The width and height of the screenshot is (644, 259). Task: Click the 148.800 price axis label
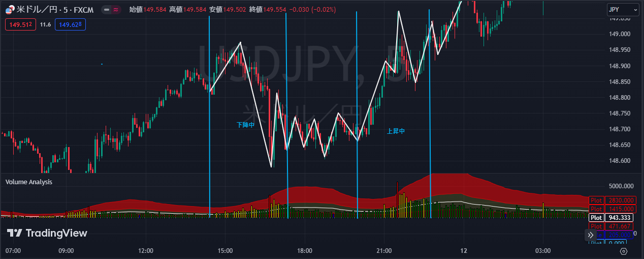619,98
